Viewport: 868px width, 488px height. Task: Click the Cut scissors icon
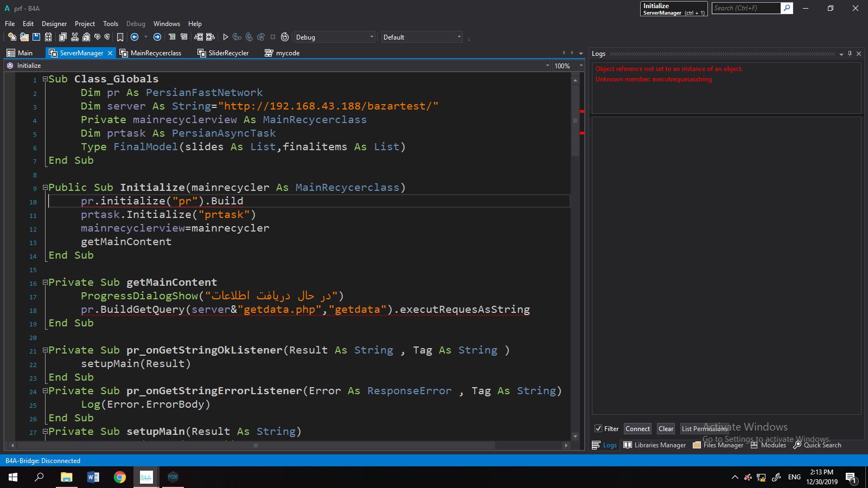(x=75, y=37)
